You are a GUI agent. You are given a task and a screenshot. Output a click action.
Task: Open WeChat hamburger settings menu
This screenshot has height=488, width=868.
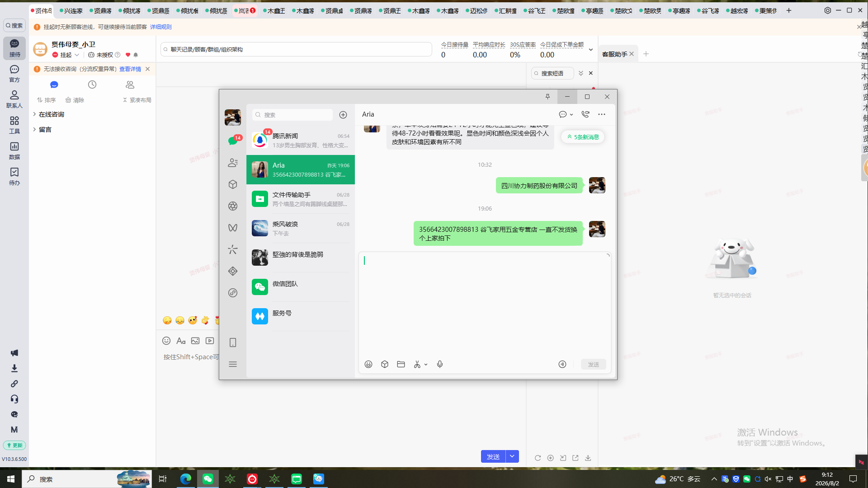coord(233,364)
